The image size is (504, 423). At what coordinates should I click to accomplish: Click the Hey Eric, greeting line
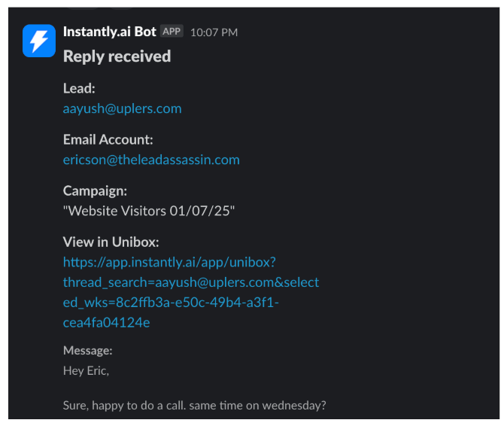(x=86, y=370)
